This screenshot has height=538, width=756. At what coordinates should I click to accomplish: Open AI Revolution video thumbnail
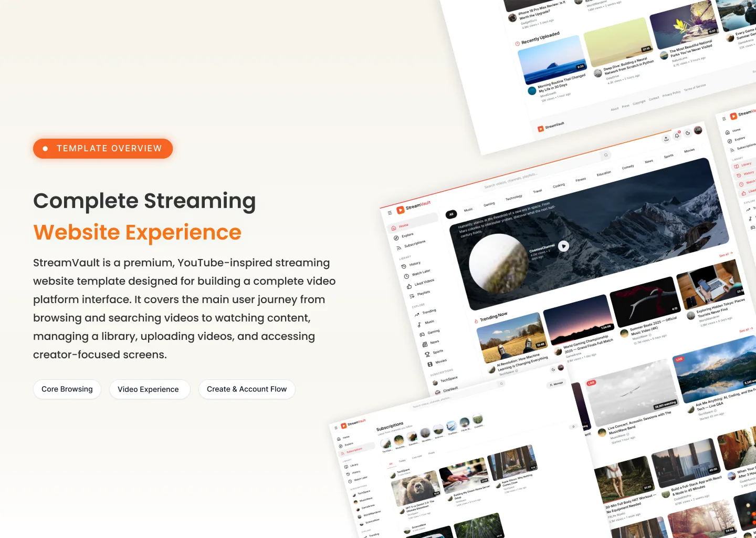click(512, 338)
